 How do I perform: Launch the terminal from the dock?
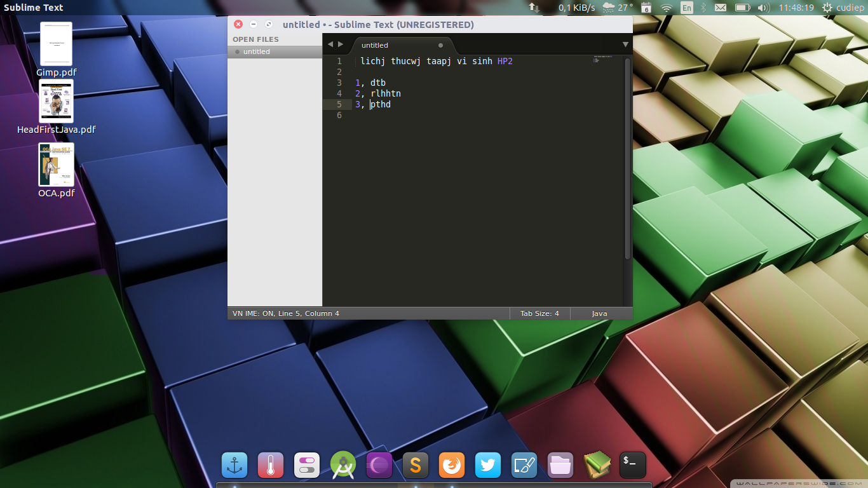(x=633, y=466)
